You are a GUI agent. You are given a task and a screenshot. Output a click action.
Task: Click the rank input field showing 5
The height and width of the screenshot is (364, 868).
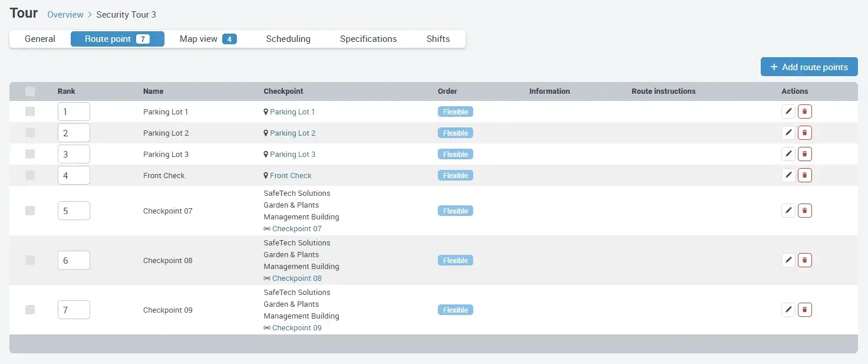click(74, 211)
